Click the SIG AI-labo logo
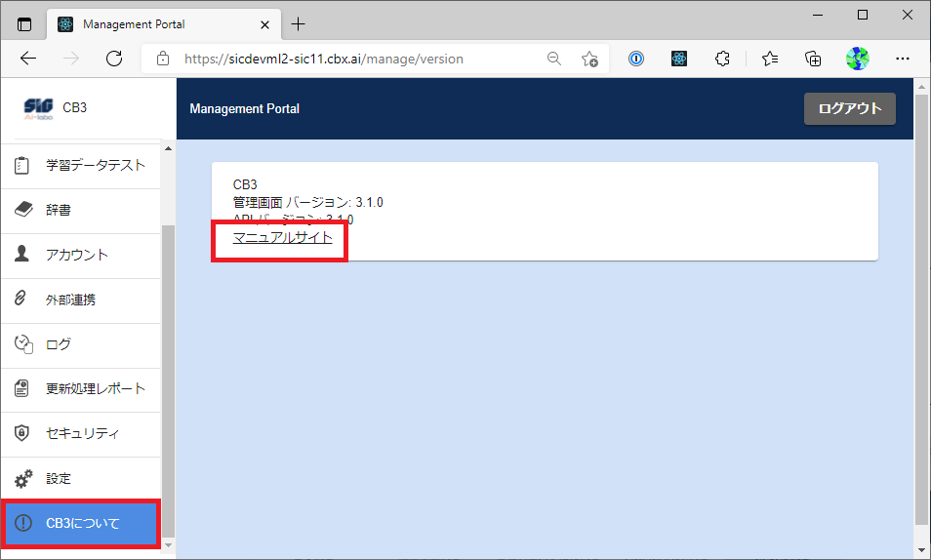 coord(38,107)
